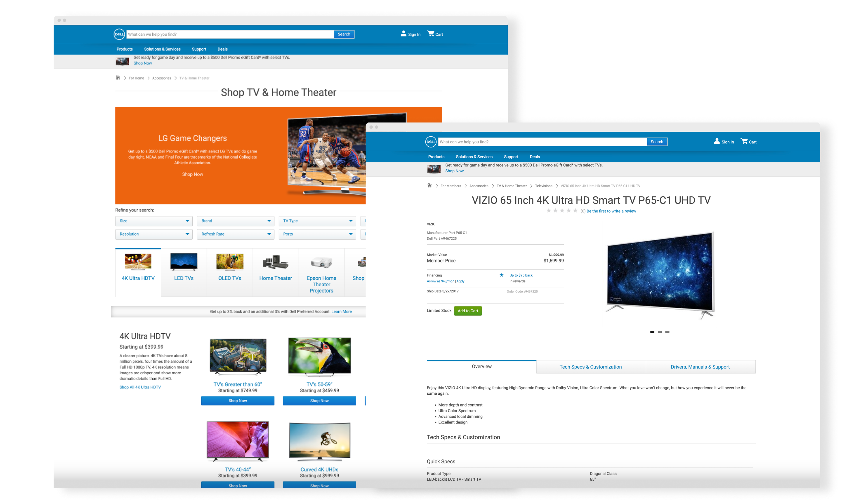This screenshot has width=868, height=501.
Task: Click TV's Greater than 60" title link
Action: point(238,384)
